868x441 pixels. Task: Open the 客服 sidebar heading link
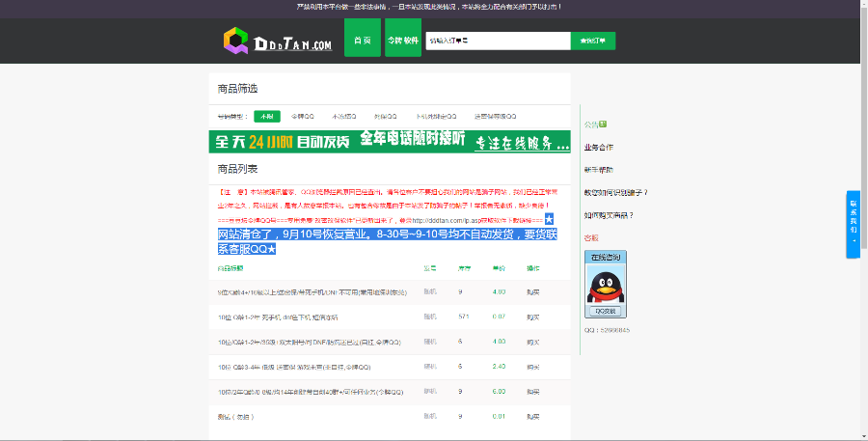click(591, 238)
